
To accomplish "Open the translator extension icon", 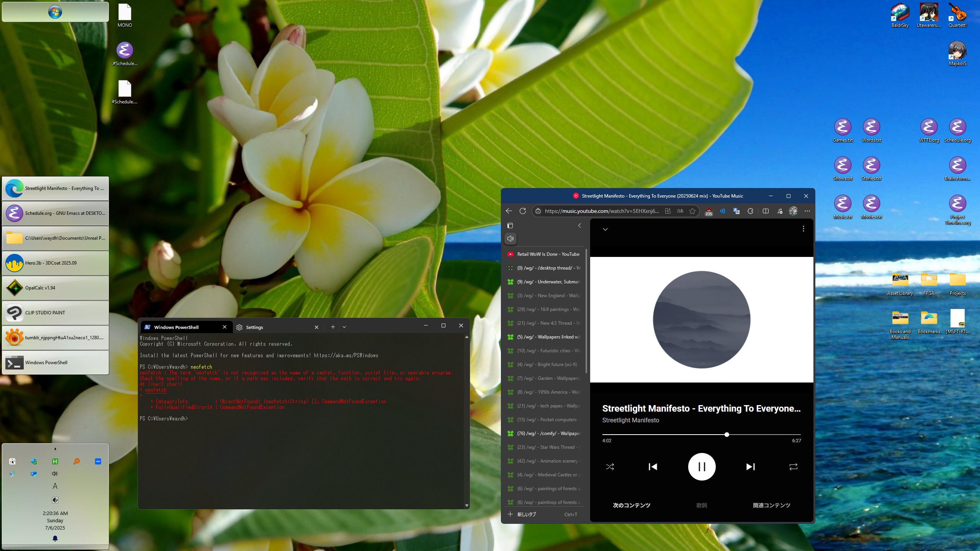I will pyautogui.click(x=736, y=211).
